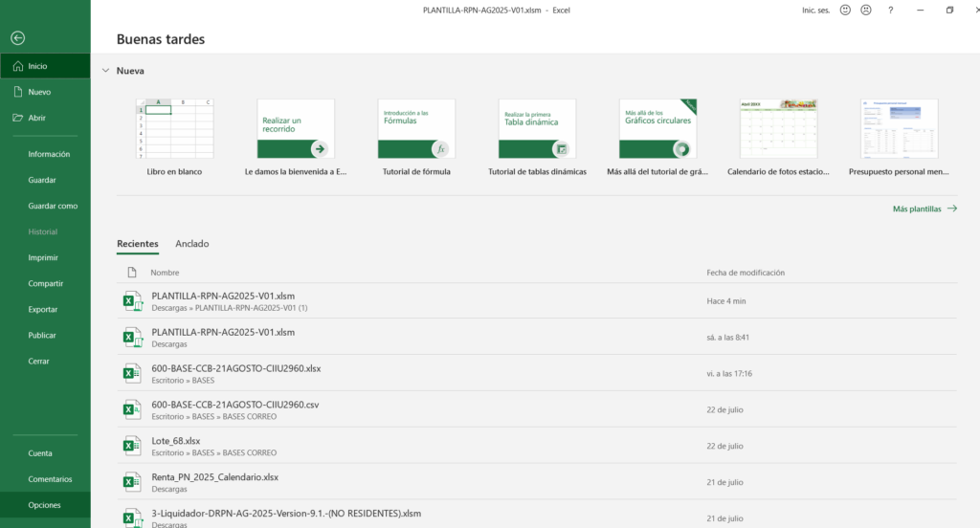Open Lote_68.xlsx from recent list

tap(176, 441)
